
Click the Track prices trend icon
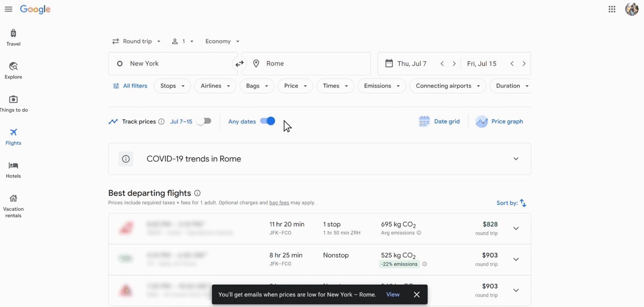pos(113,122)
